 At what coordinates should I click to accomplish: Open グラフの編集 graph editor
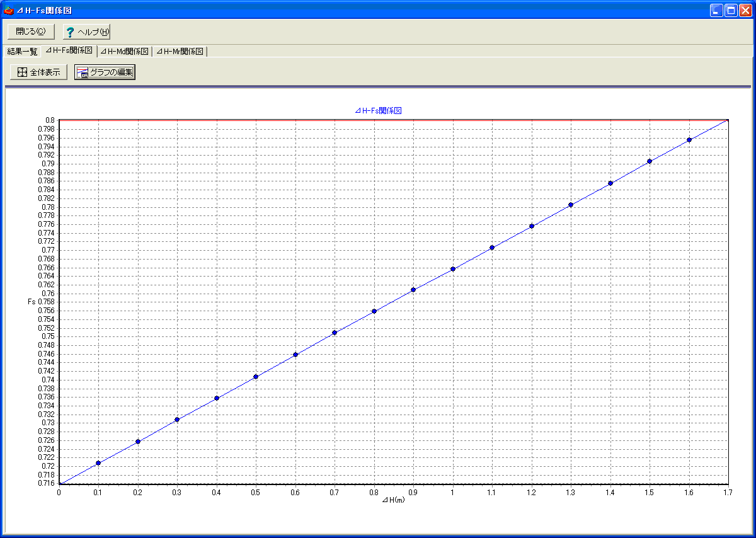105,72
